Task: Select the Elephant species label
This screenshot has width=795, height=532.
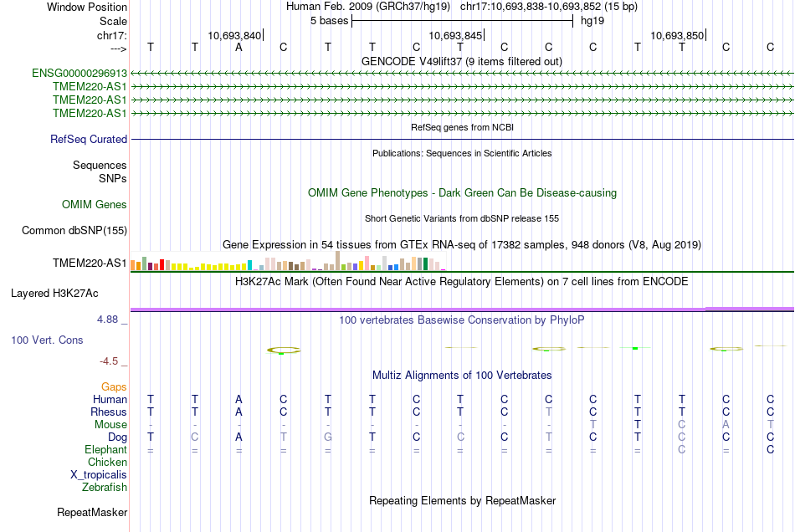Action: click(x=105, y=450)
